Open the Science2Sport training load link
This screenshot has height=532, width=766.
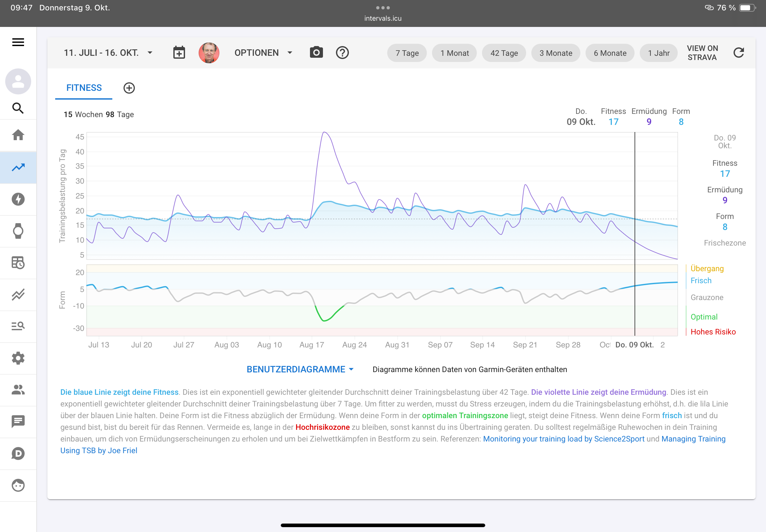(x=563, y=439)
